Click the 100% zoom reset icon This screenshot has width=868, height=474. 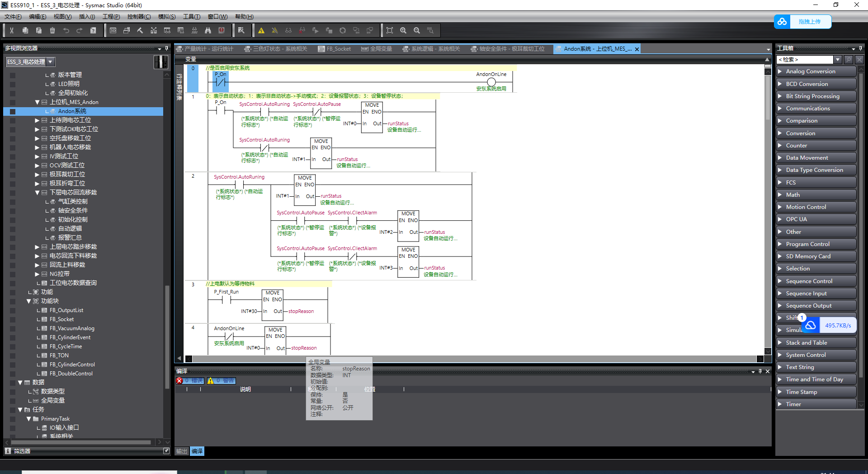coord(430,30)
